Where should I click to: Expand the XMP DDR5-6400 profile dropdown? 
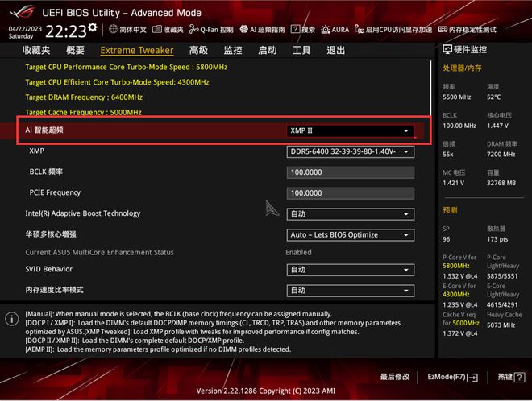[x=350, y=151]
